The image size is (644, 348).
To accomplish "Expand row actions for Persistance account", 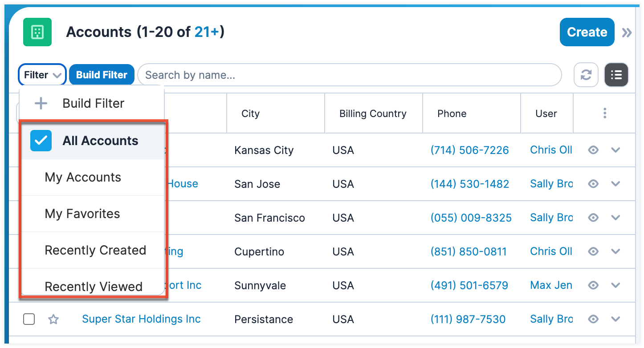I will pos(615,319).
